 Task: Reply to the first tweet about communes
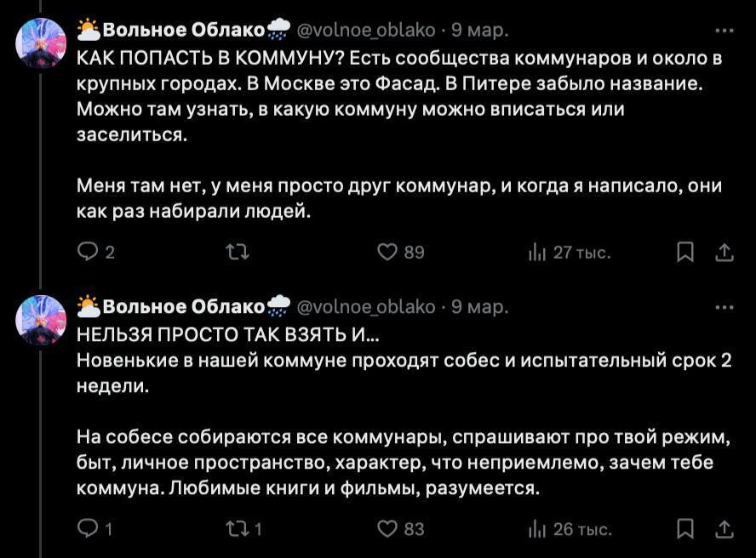pos(88,252)
